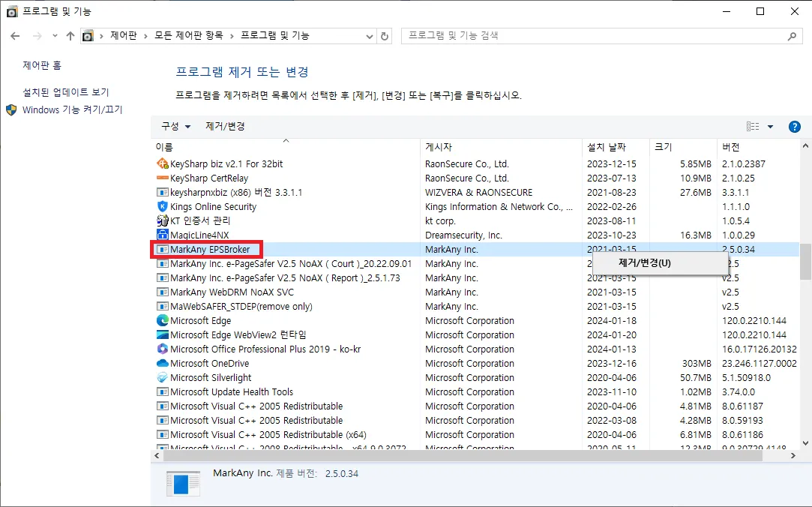Expand the chevron after 모든 제어판 항목
This screenshot has width=812, height=507.
coord(232,36)
